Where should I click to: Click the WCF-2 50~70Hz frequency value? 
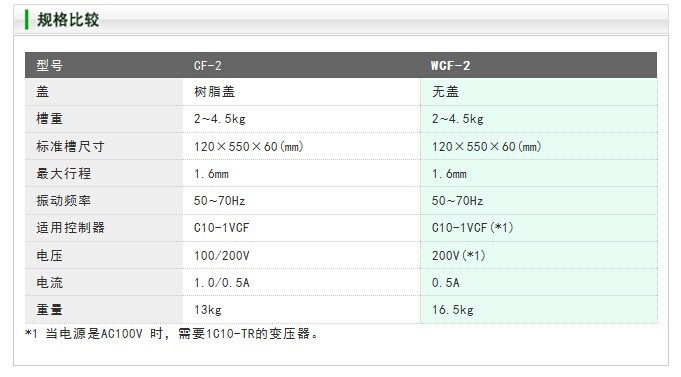click(457, 201)
